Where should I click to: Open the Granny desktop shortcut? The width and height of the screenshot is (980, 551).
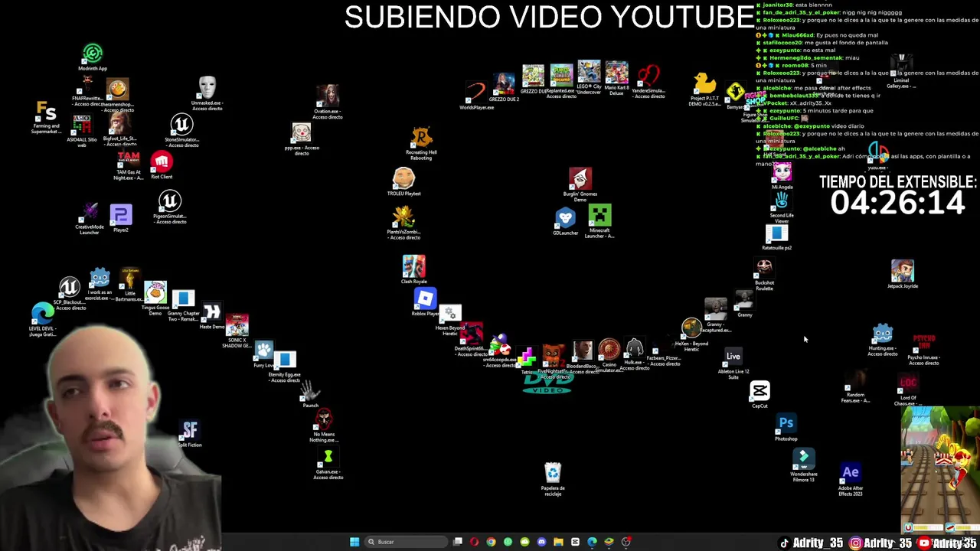pyautogui.click(x=744, y=303)
